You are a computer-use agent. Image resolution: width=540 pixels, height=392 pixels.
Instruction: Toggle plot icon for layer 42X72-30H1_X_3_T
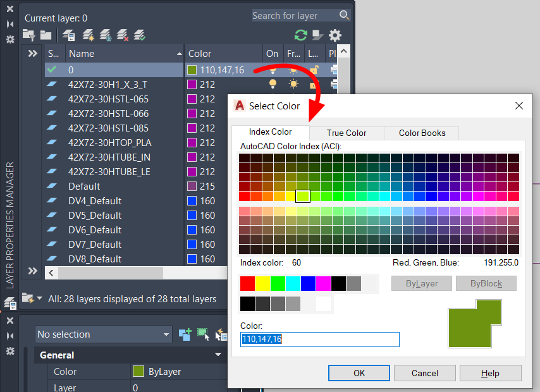pos(334,84)
